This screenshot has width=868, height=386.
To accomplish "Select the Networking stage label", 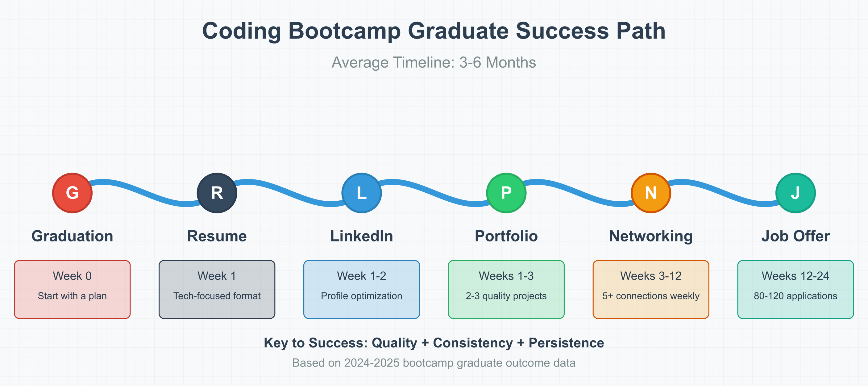I will 651,236.
